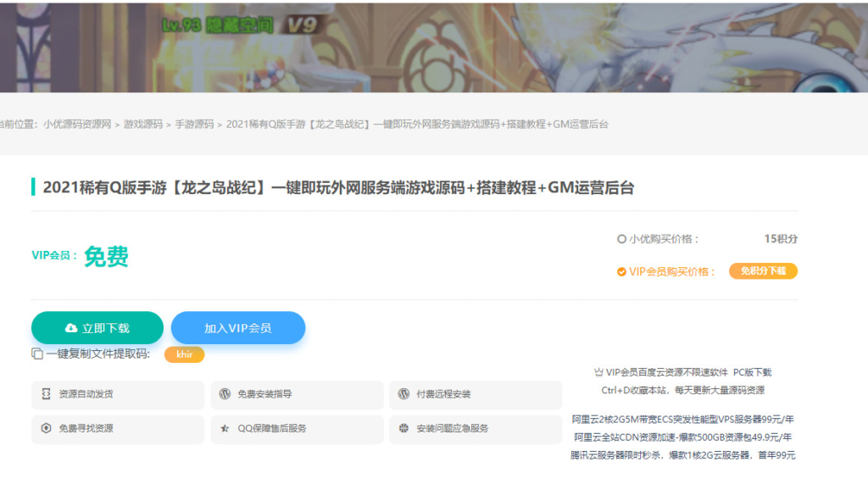Click the 免费 VIP price text
The height and width of the screenshot is (501, 868).
tap(106, 256)
